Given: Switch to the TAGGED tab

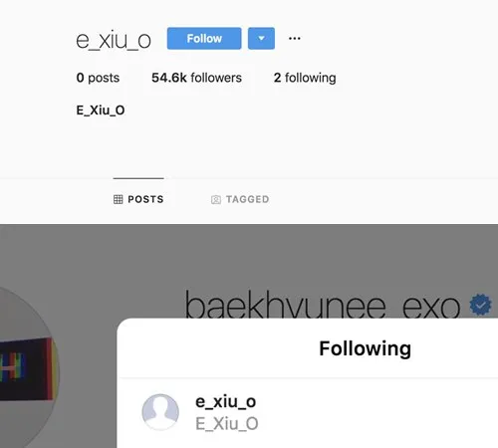Looking at the screenshot, I should 240,199.
